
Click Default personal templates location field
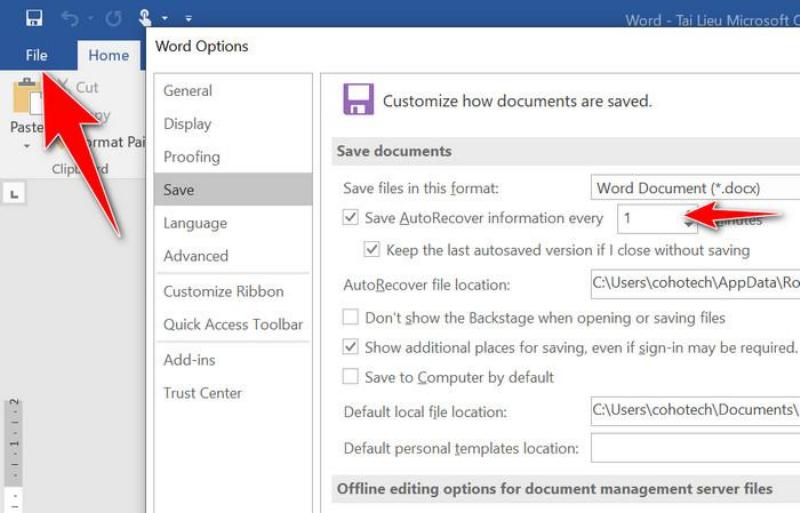[695, 448]
